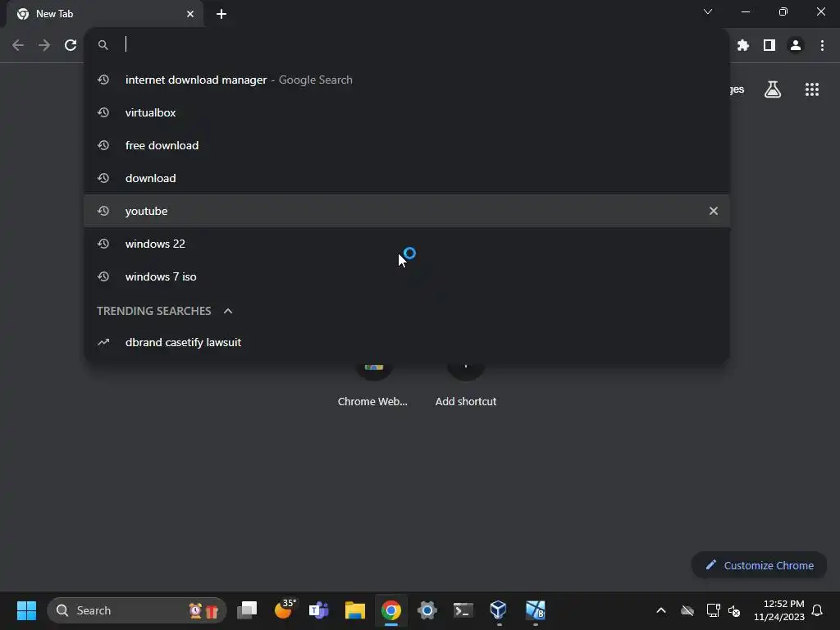
Task: Click inside the address bar field
Action: (407, 45)
